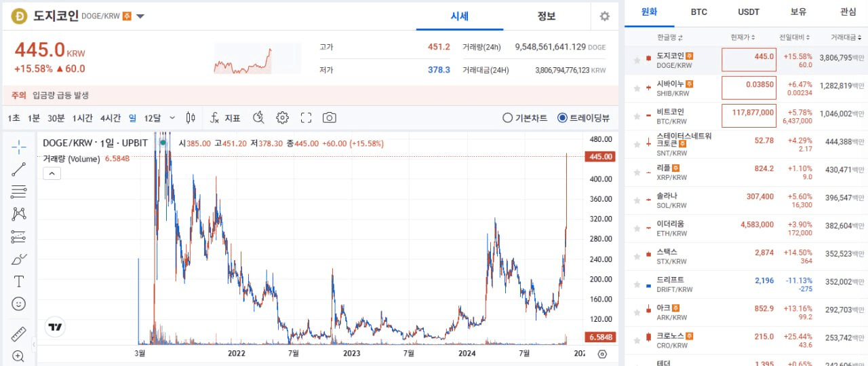Click the Dogecoin logo icon
Viewport: 868px width, 366px height.
coord(20,16)
